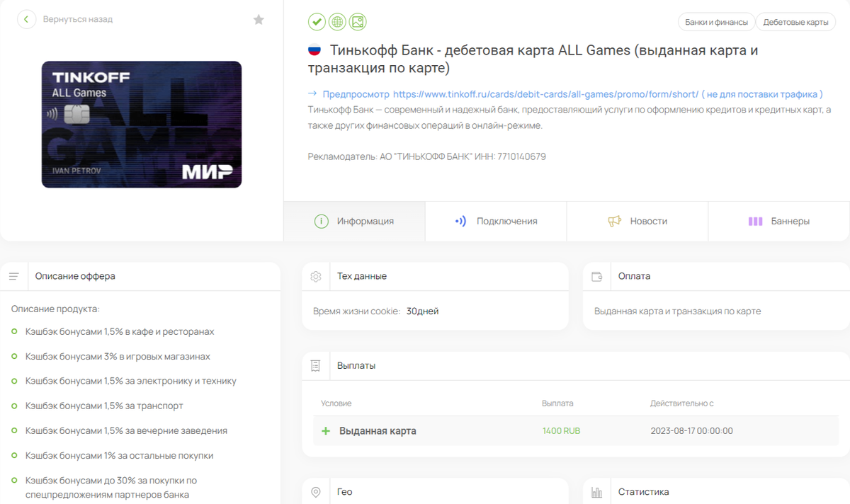The height and width of the screenshot is (504, 850).
Task: Click the image badge icon
Action: (x=358, y=22)
